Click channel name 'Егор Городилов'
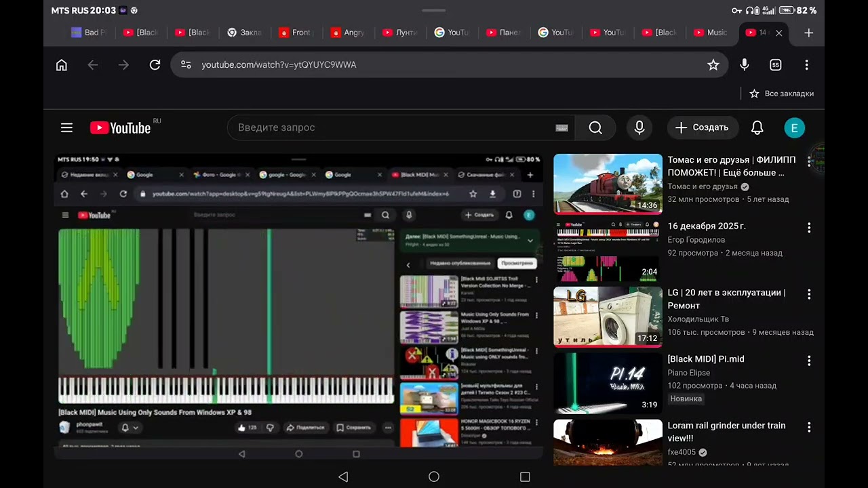Image resolution: width=868 pixels, height=488 pixels. (696, 240)
